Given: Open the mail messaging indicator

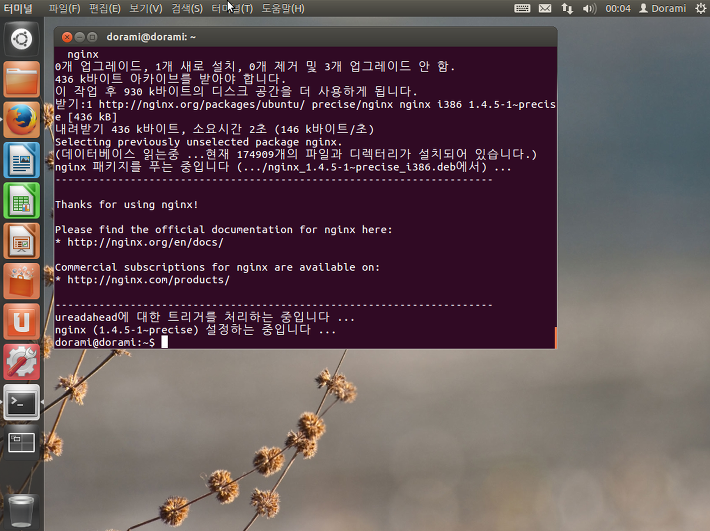Looking at the screenshot, I should tap(545, 8).
